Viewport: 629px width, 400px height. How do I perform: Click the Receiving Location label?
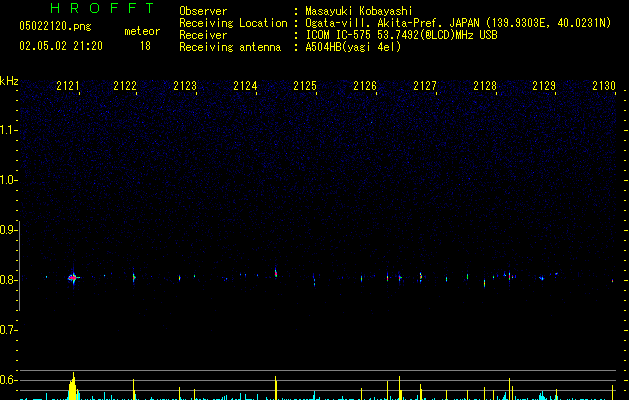pyautogui.click(x=233, y=23)
